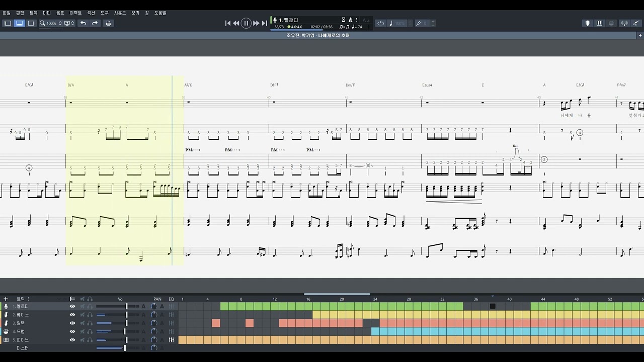Toggle the left edition palette panel

coord(8,23)
